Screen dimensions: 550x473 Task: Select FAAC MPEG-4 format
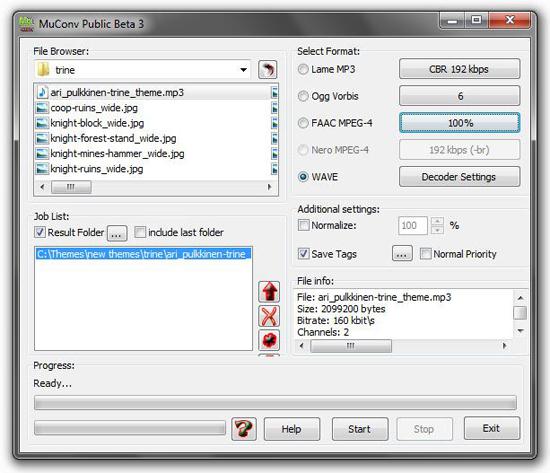(303, 123)
